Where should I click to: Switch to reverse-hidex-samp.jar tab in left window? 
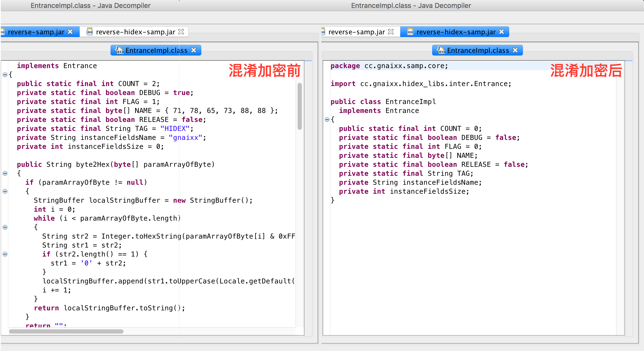[x=135, y=32]
